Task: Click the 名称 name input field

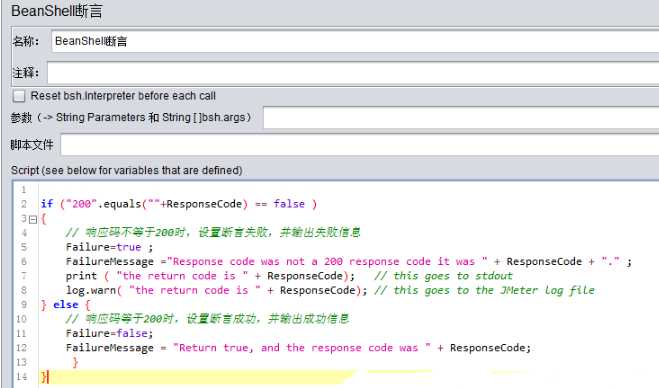Action: pos(355,41)
